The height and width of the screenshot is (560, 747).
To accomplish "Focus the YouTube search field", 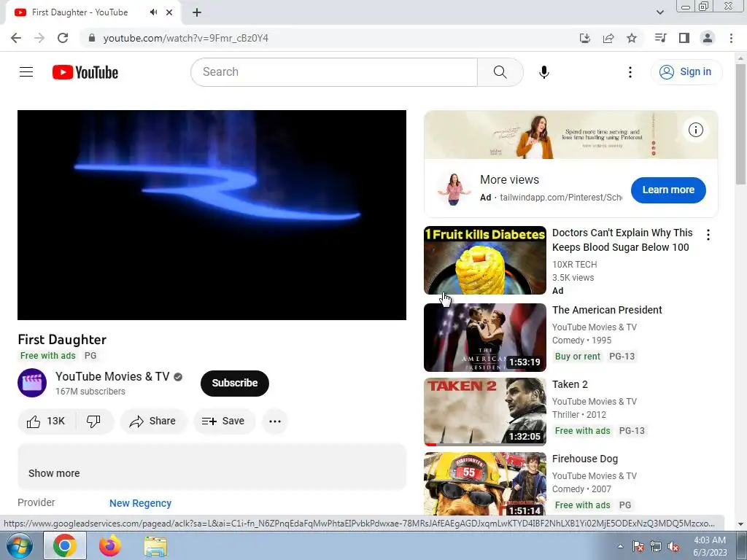I will [334, 72].
